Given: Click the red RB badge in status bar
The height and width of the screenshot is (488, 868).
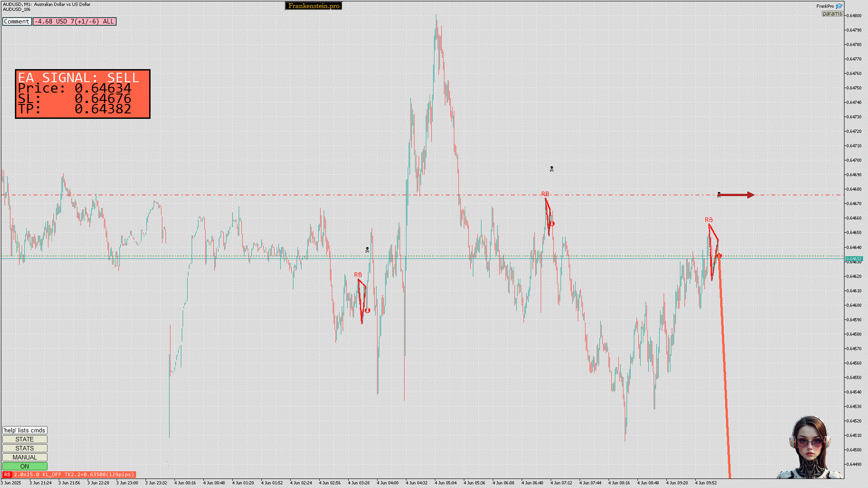Looking at the screenshot, I should click(7, 474).
